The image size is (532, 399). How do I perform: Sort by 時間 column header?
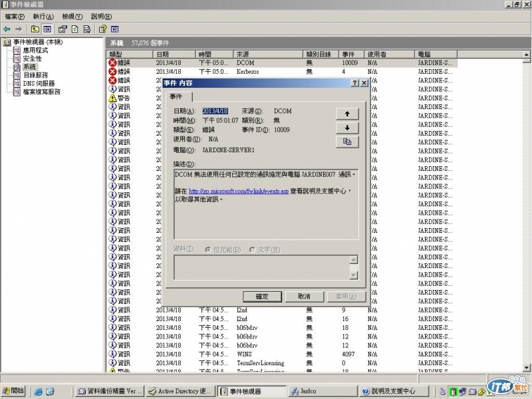click(x=214, y=55)
